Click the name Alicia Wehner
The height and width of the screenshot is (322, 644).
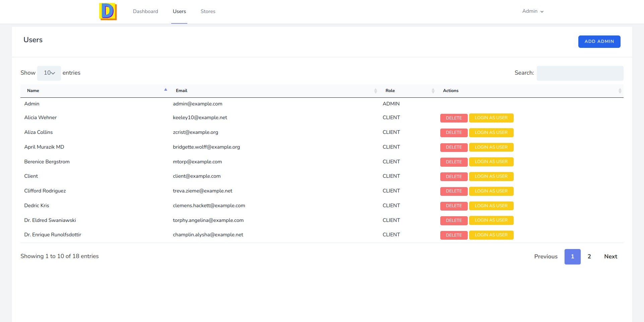40,117
